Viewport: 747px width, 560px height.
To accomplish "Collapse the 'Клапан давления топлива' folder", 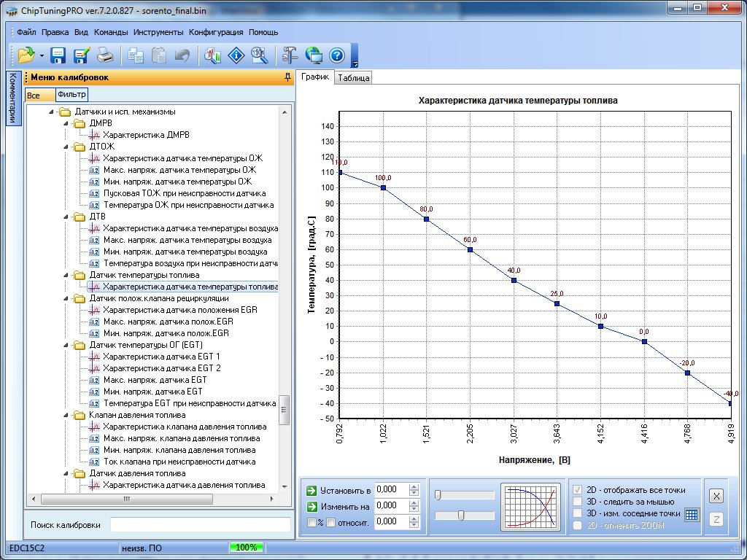I will (x=66, y=415).
